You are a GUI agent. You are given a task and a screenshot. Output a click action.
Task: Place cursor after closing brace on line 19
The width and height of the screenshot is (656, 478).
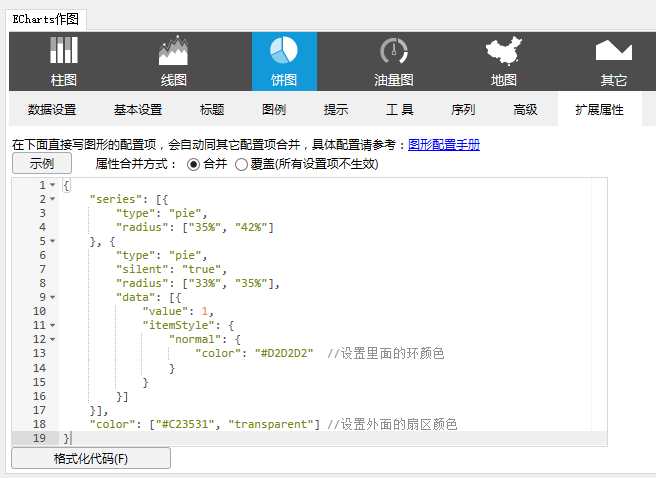(70, 438)
